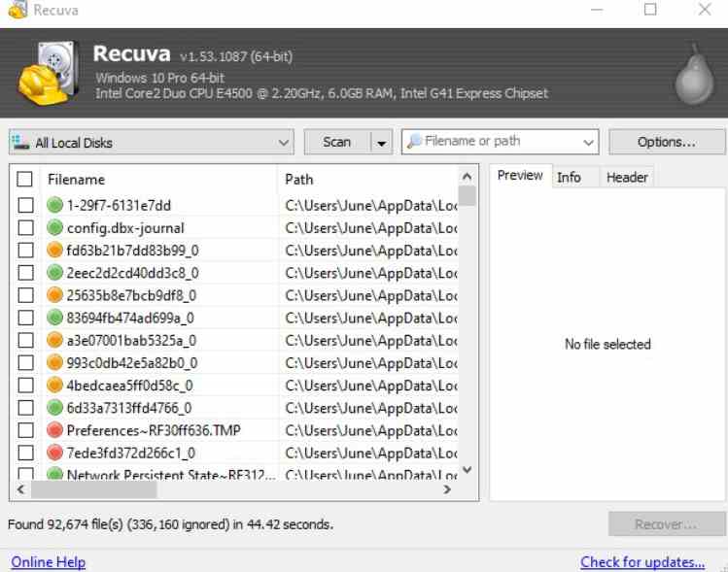
Task: Click the scroll left arrow of file list
Action: pyautogui.click(x=20, y=489)
